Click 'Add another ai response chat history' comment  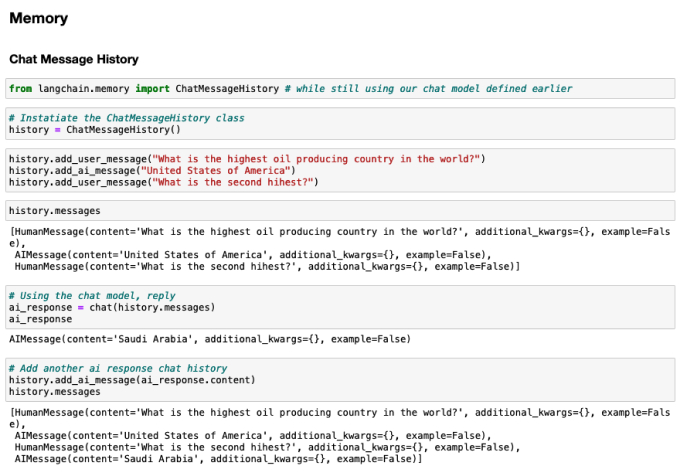[118, 368]
